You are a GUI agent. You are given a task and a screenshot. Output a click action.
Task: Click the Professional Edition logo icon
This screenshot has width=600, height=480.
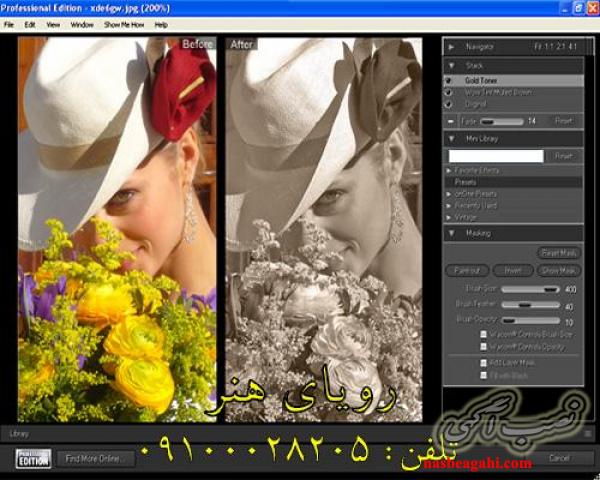click(x=33, y=458)
